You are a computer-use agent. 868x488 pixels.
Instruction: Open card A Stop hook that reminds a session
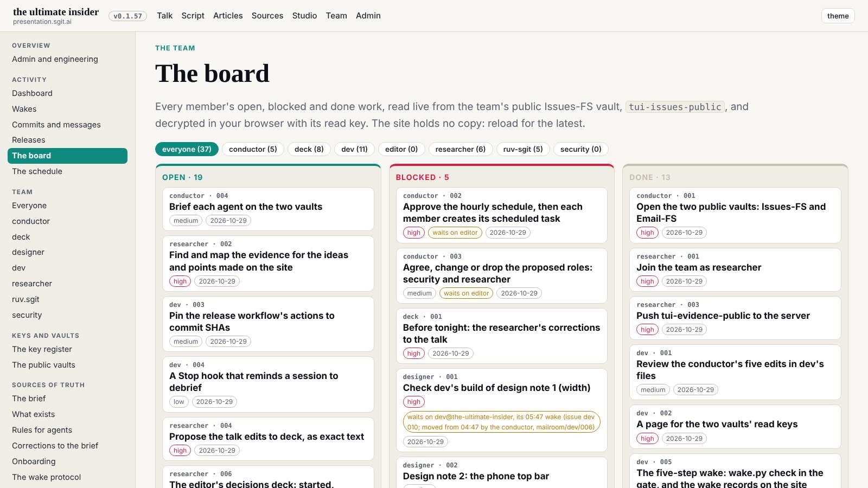268,384
